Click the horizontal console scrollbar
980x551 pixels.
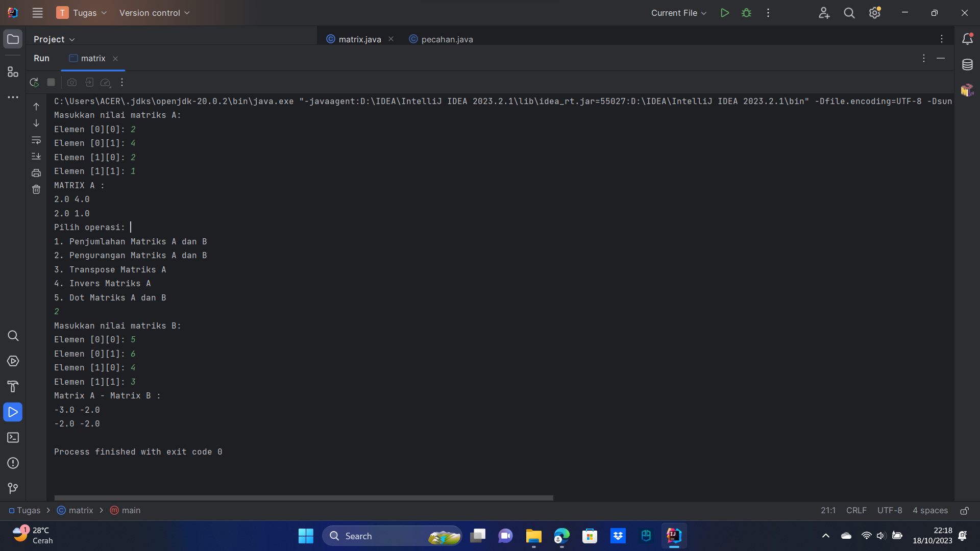coord(303,497)
